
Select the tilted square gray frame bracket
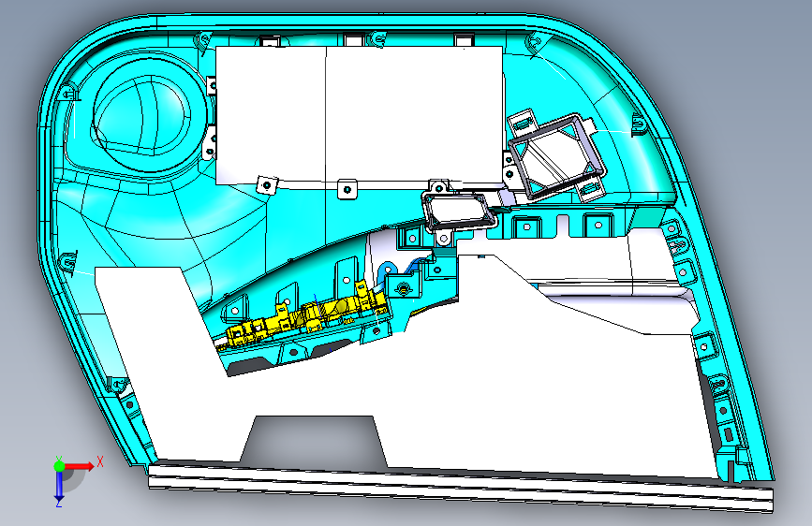coord(557,155)
